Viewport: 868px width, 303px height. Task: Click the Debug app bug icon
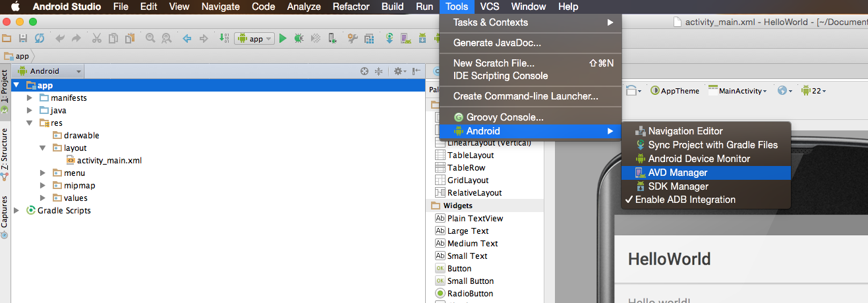pos(299,39)
